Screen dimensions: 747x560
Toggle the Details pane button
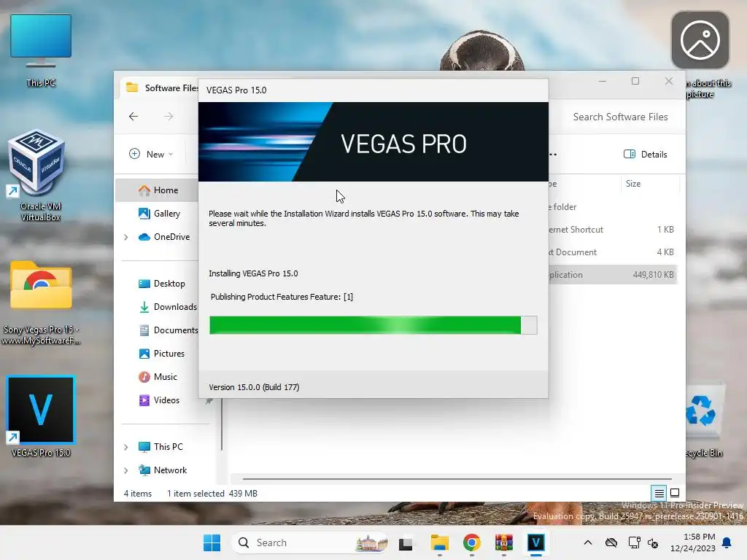point(645,154)
